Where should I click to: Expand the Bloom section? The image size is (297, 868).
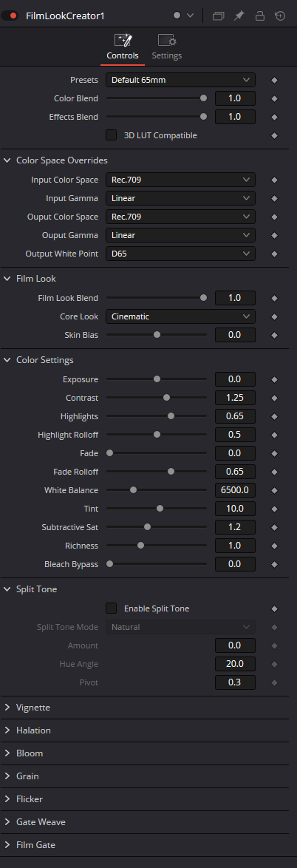[7, 753]
